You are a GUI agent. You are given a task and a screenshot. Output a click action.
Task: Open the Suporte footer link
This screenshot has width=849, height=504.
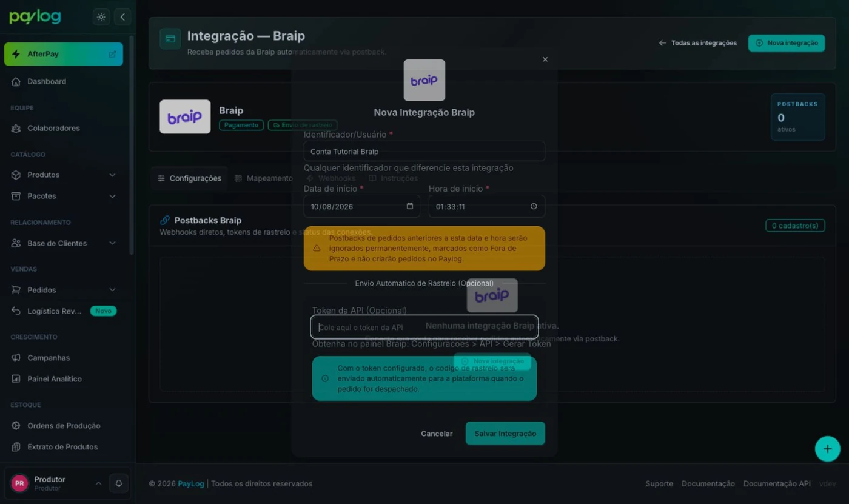point(659,483)
